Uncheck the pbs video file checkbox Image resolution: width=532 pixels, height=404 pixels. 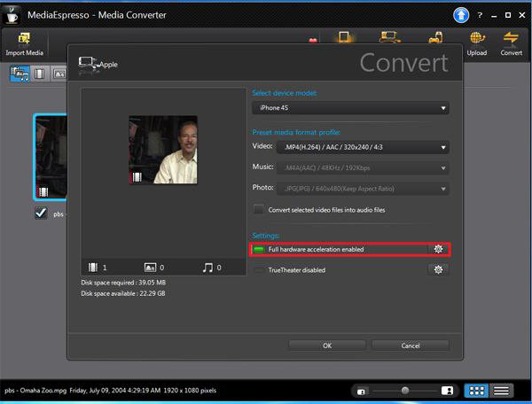click(40, 213)
